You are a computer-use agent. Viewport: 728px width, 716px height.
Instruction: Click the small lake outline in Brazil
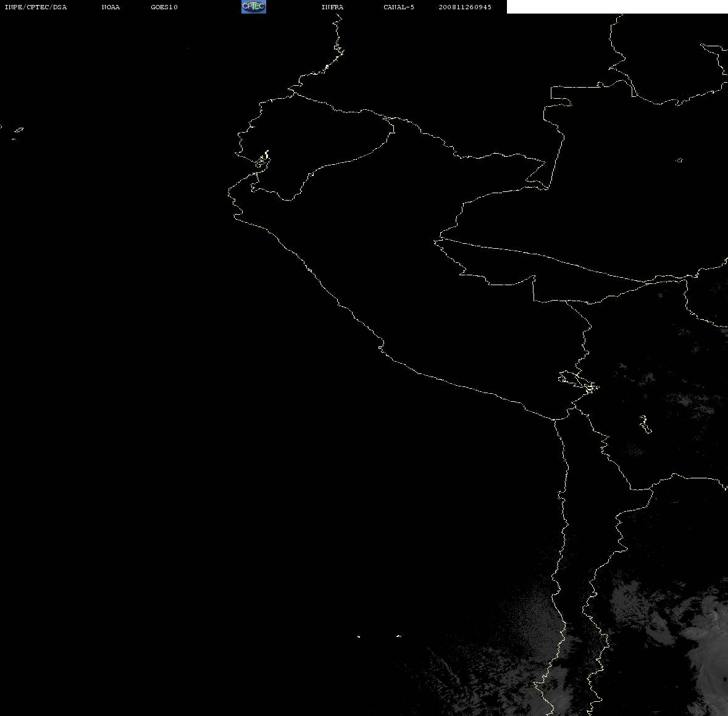(x=679, y=160)
